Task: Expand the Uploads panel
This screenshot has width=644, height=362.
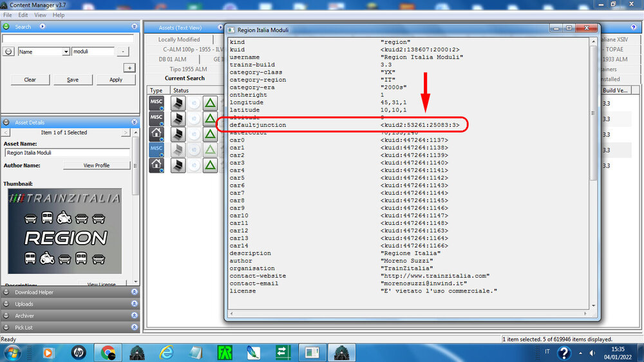Action: (135, 303)
